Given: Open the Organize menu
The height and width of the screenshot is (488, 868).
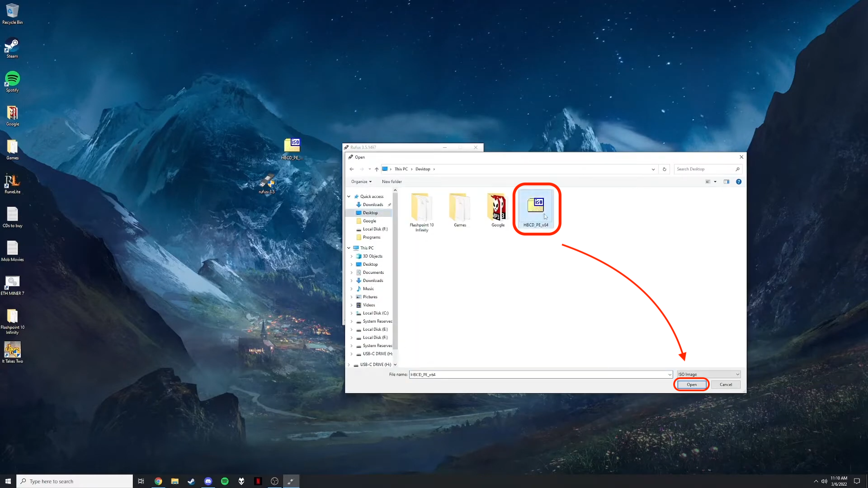Looking at the screenshot, I should (x=361, y=182).
